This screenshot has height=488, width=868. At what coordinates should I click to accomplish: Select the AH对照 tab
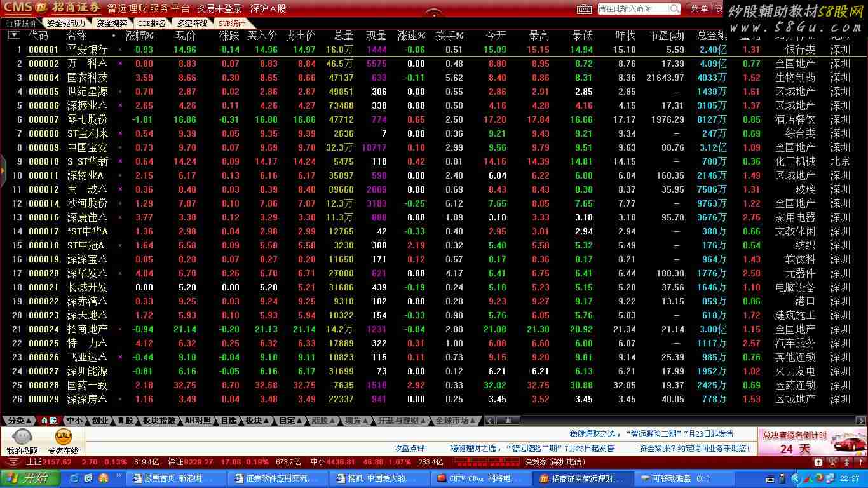click(x=198, y=421)
